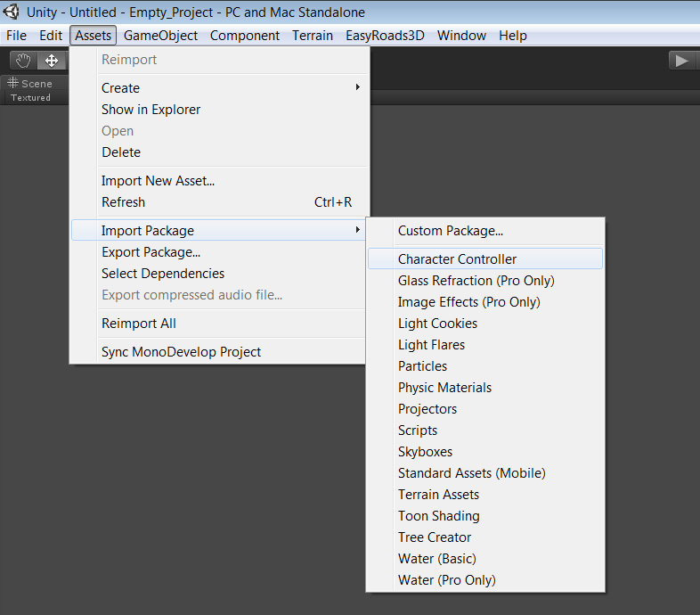The image size is (700, 615).
Task: Import the Particles package
Action: [x=485, y=366]
